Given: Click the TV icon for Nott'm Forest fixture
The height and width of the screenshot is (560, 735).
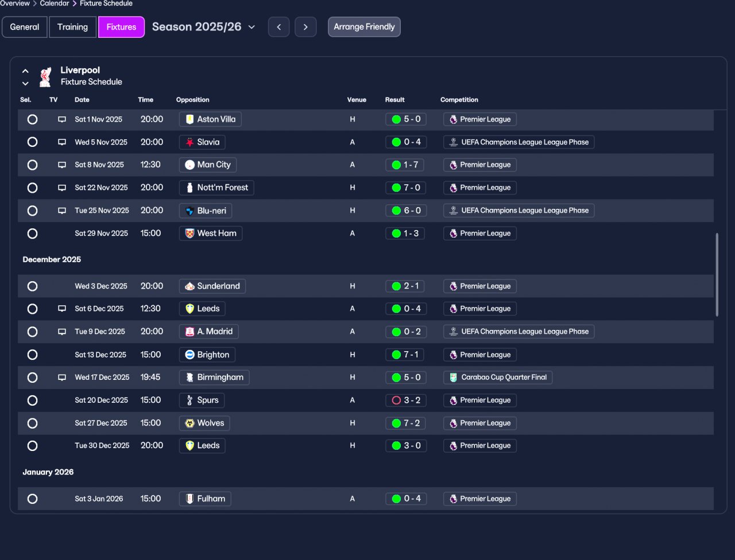Looking at the screenshot, I should pyautogui.click(x=62, y=188).
